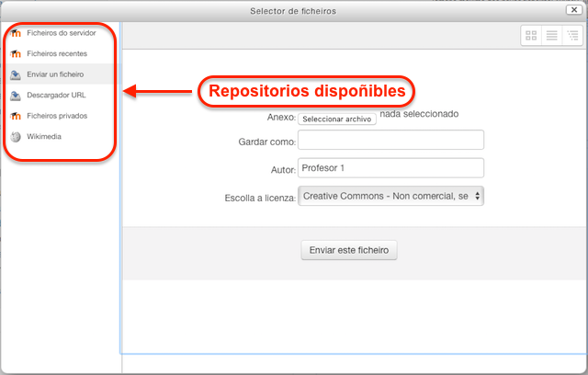Click the Moodle icon beside Ficheiros recentes
This screenshot has height=375, width=588.
pos(16,53)
